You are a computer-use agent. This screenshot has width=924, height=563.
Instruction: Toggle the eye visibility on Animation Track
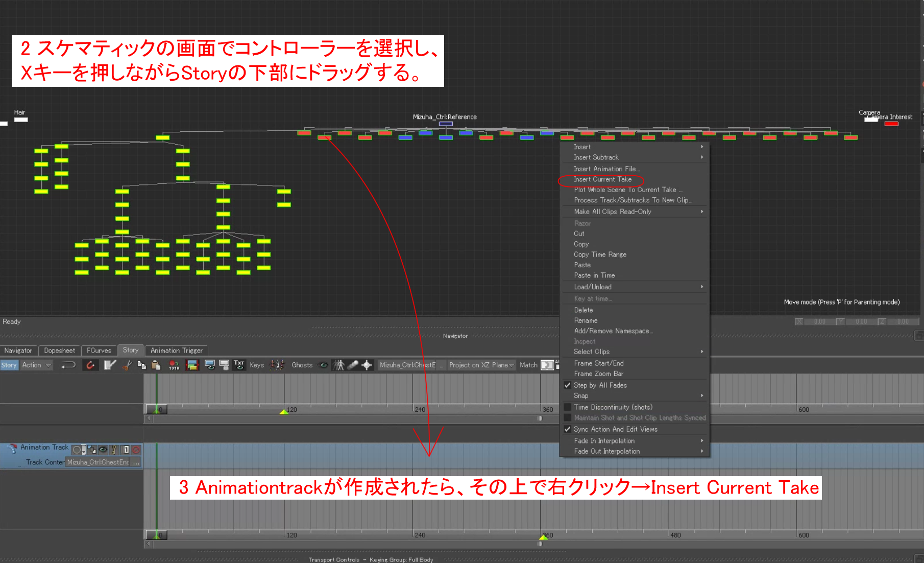pos(103,450)
